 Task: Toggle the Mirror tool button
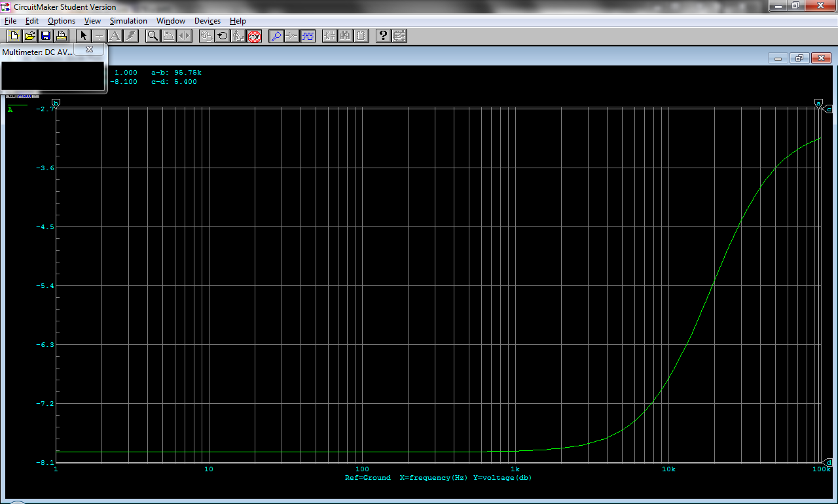(x=185, y=36)
